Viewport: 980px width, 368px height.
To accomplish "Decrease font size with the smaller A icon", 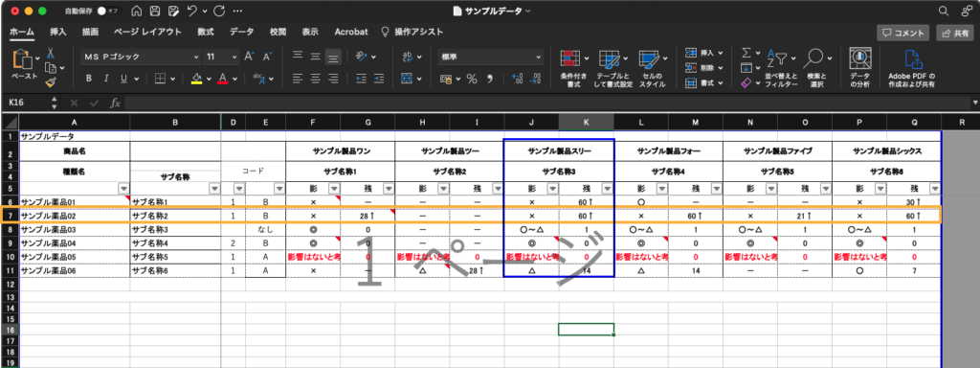I will click(268, 57).
